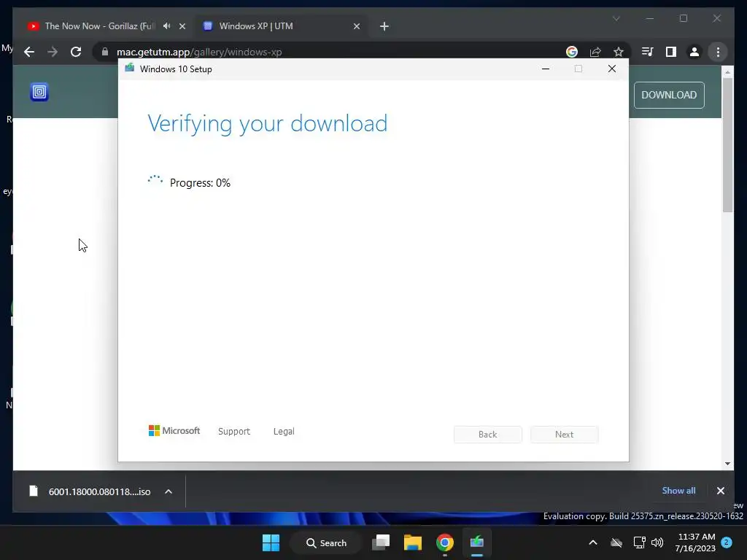747x560 pixels.
Task: Expand the iso download options chevron
Action: (169, 491)
